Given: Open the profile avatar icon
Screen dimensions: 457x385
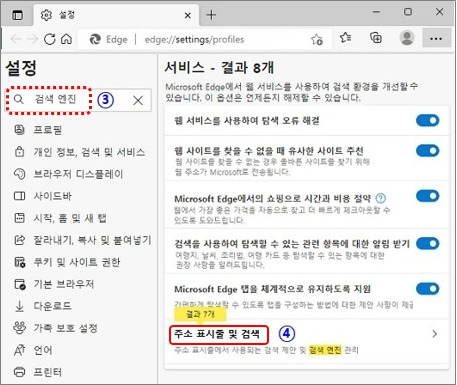Looking at the screenshot, I should [407, 38].
